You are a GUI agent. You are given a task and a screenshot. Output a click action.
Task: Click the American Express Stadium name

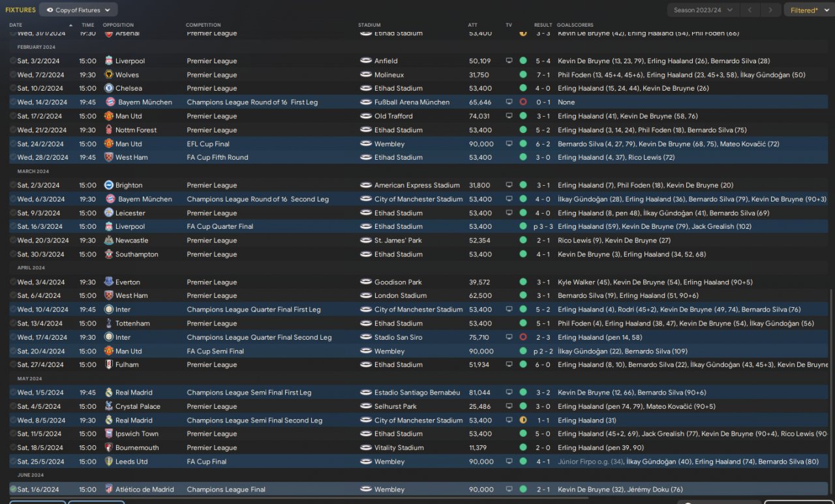point(417,185)
